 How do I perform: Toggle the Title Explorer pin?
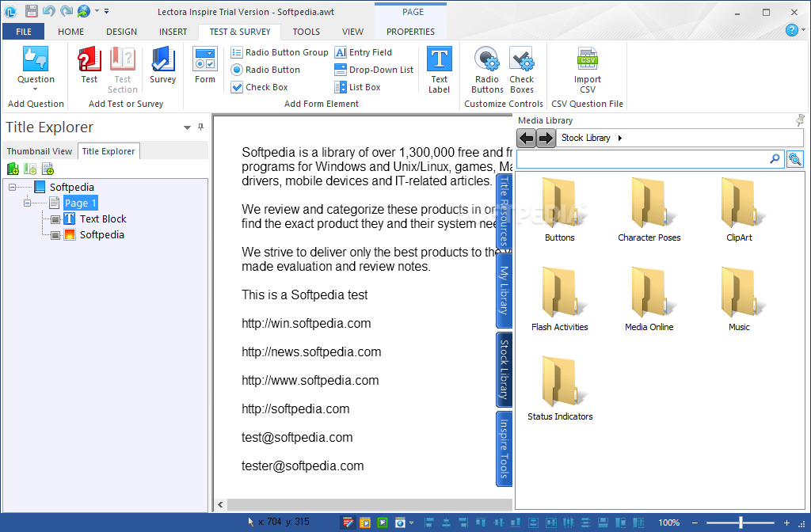(200, 127)
